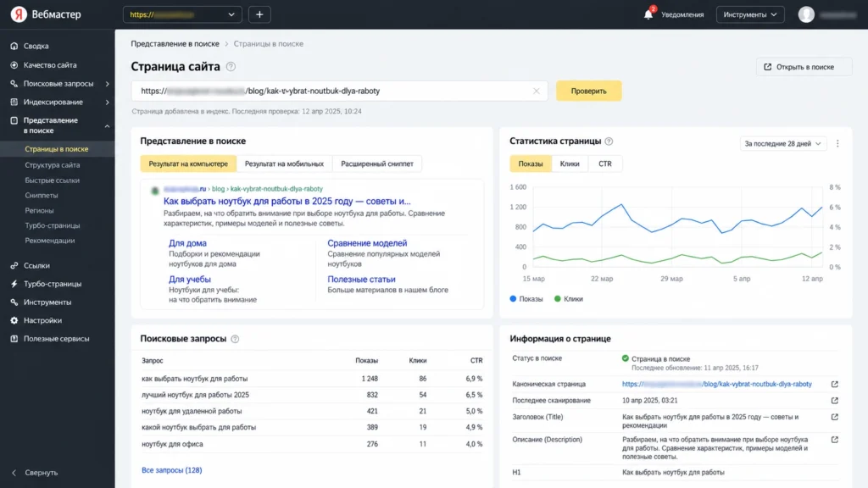
Task: Click help icon beside Поисковые запросы
Action: click(235, 339)
